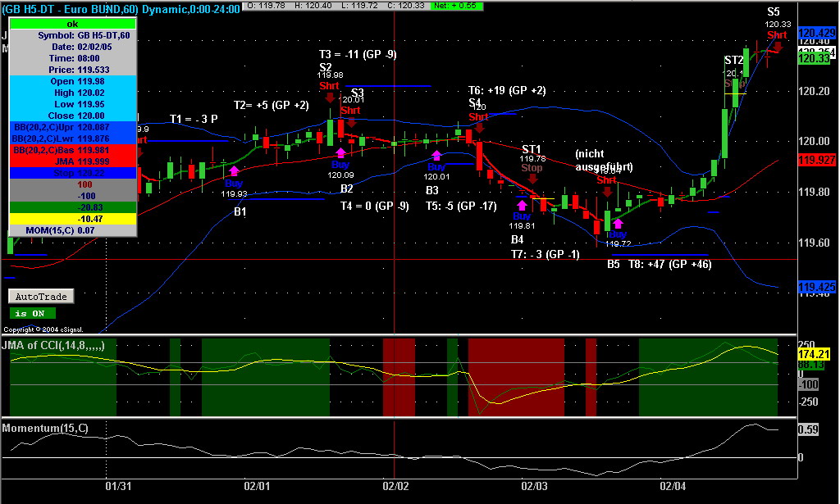Click the 'MOM(15,C) 0.07' row
840x504 pixels.
tap(73, 230)
